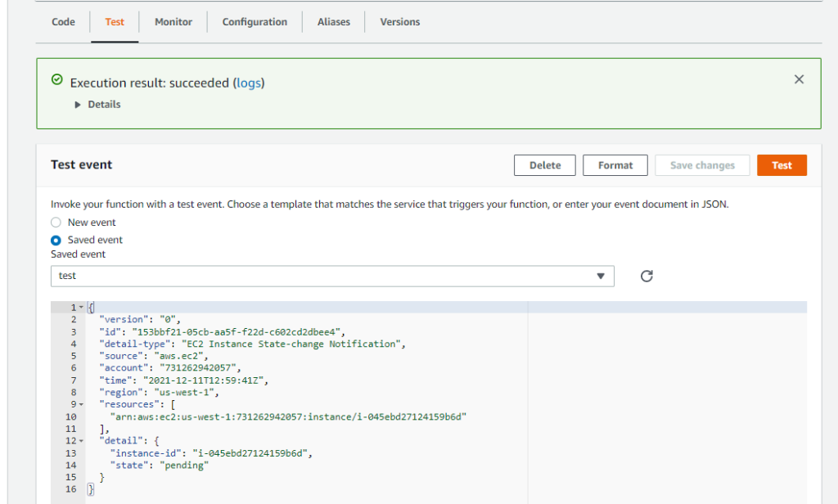Image resolution: width=838 pixels, height=504 pixels.
Task: Collapse the JSON root object on line 1
Action: point(82,307)
